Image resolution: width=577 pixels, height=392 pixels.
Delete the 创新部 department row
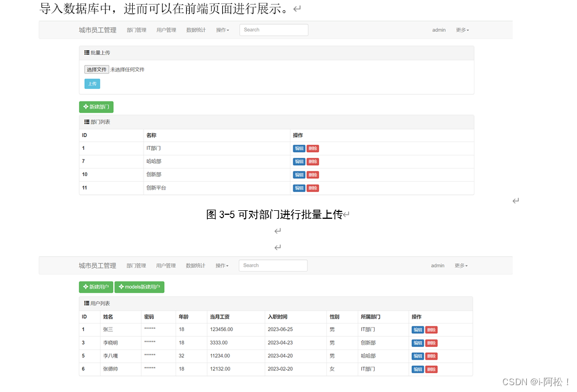[x=313, y=175]
